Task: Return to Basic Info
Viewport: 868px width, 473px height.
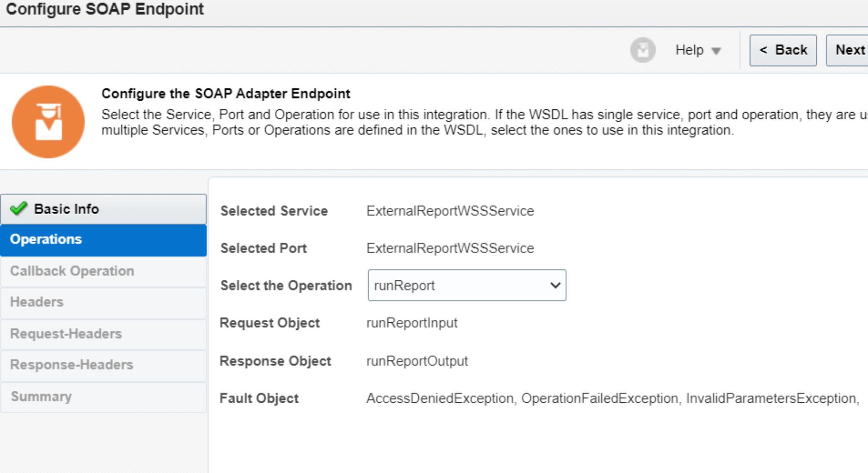Action: 66,208
